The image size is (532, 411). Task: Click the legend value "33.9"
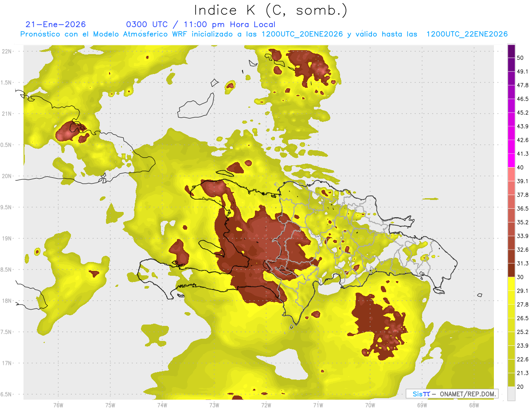522,236
